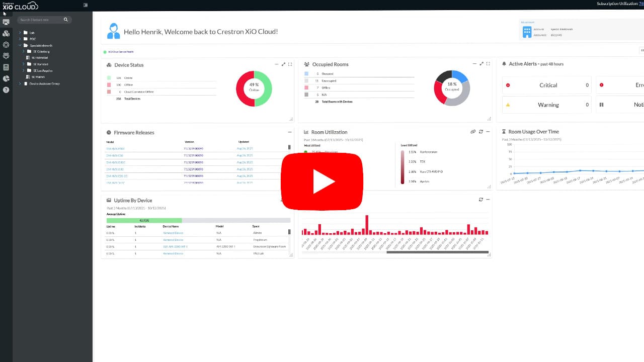Open the device groups cubes icon in sidebar

point(6,33)
